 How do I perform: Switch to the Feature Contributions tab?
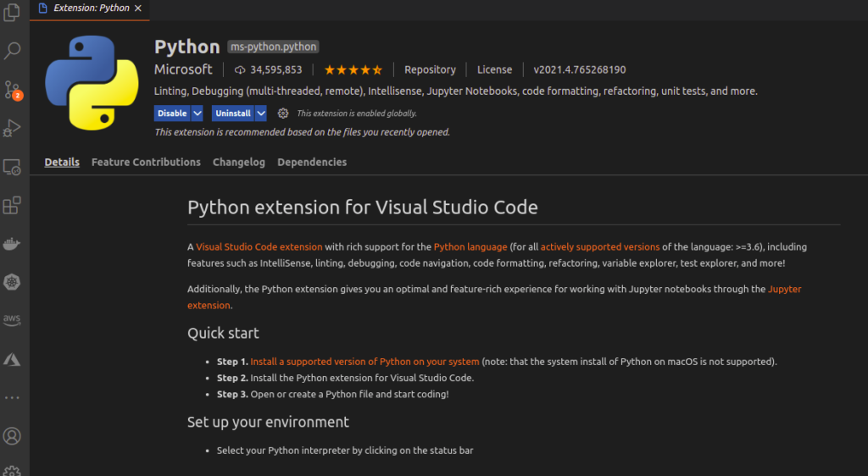coord(146,162)
